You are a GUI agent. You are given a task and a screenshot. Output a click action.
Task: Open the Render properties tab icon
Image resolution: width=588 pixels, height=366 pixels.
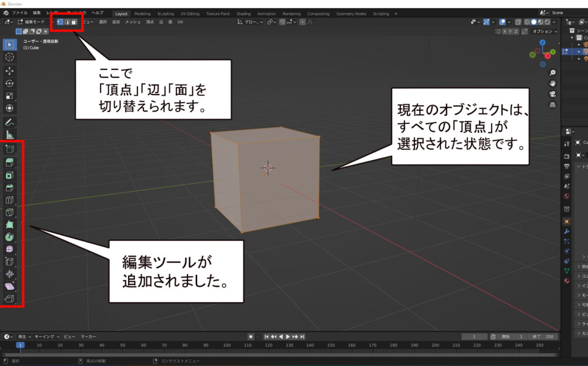tap(567, 156)
